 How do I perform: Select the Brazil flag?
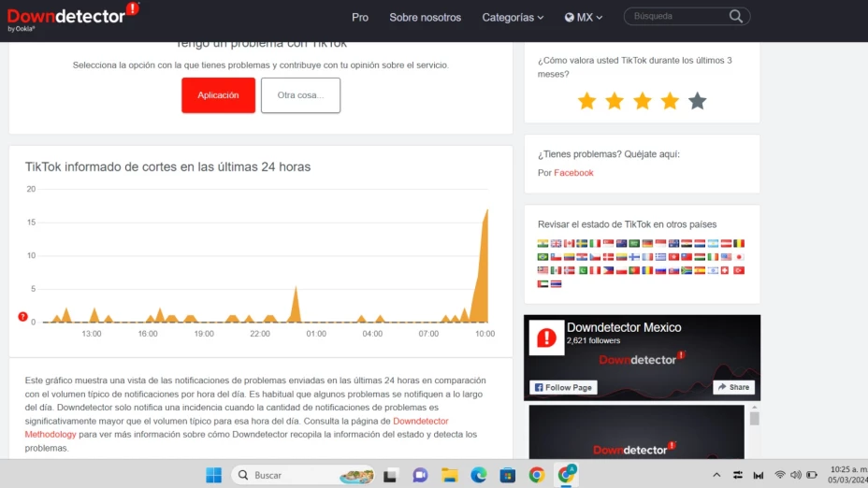click(542, 257)
